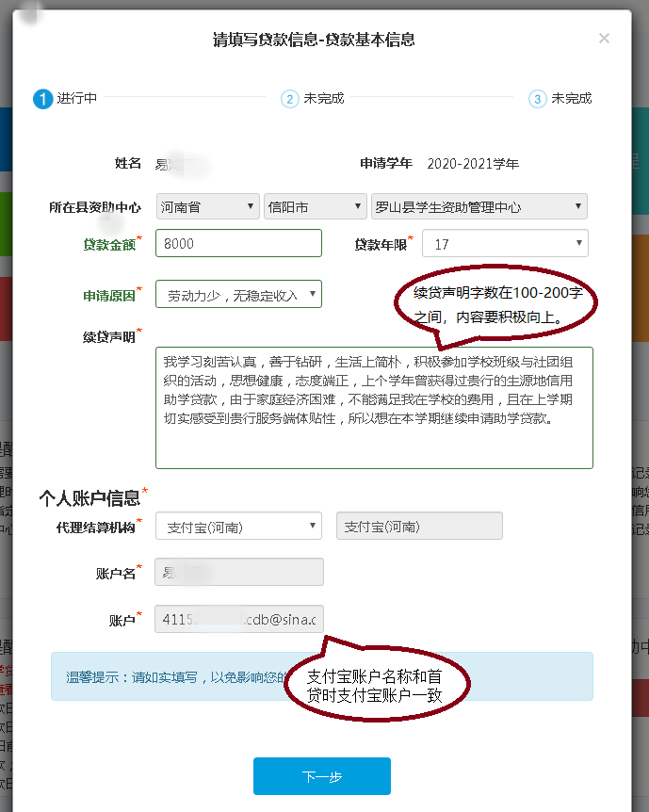Click step 3 circle icon 未完成
This screenshot has height=812, width=649.
click(537, 99)
